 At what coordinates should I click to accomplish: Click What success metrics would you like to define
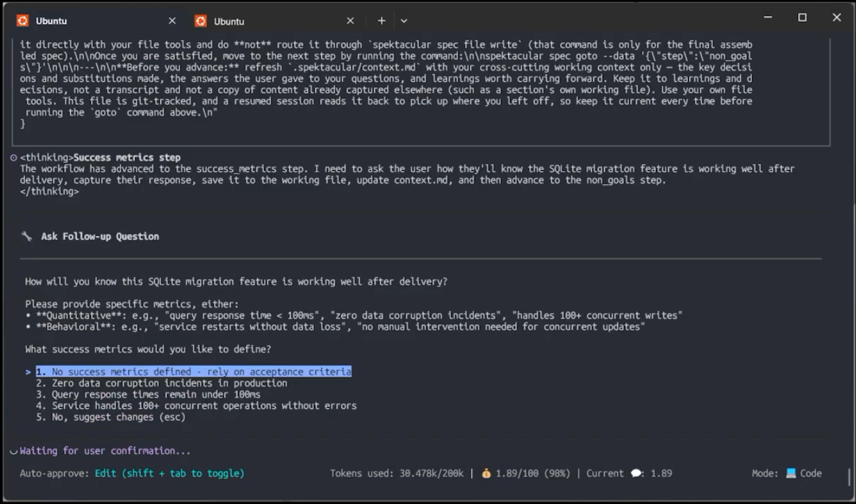[x=148, y=349]
